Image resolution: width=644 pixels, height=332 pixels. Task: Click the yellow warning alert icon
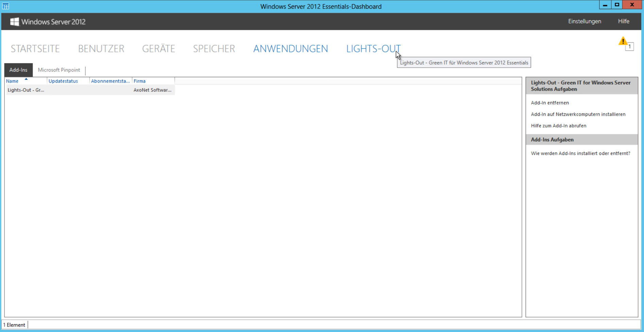623,42
